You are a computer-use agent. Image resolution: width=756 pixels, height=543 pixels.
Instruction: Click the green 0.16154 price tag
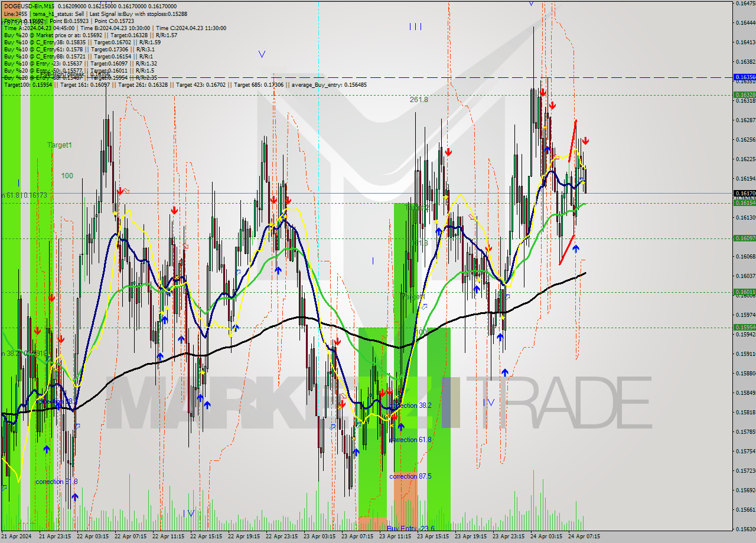[744, 202]
